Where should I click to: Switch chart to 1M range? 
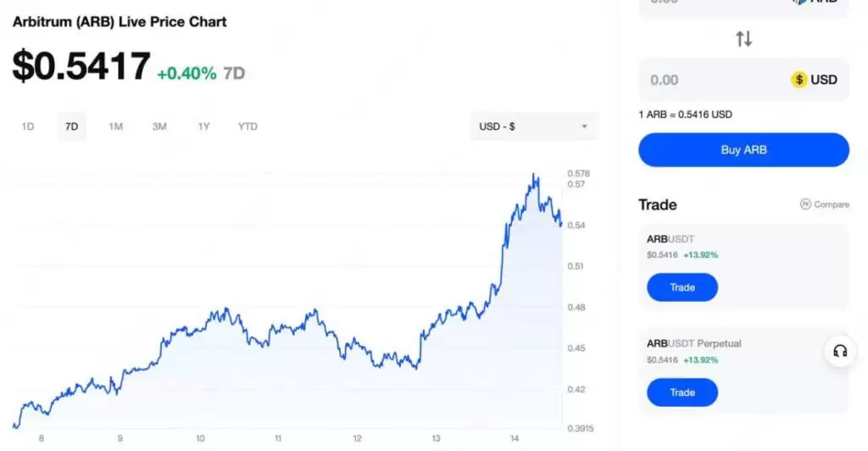[x=116, y=127]
